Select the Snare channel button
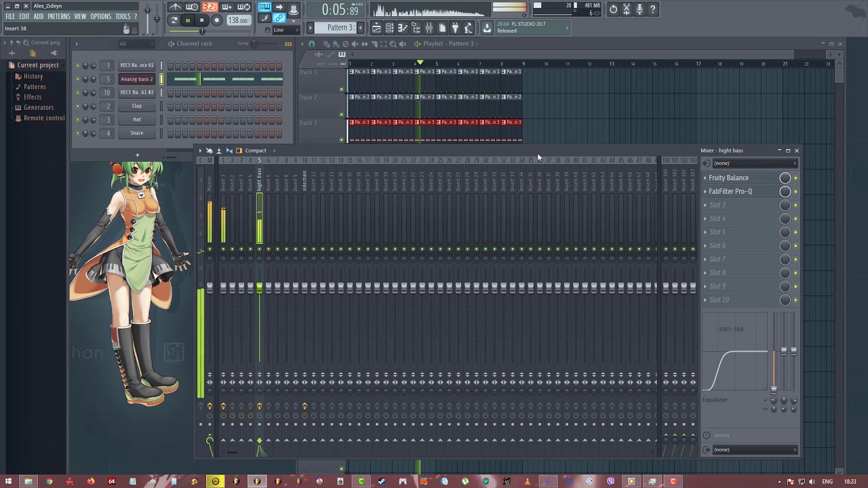Viewport: 868px width, 488px height. (137, 133)
